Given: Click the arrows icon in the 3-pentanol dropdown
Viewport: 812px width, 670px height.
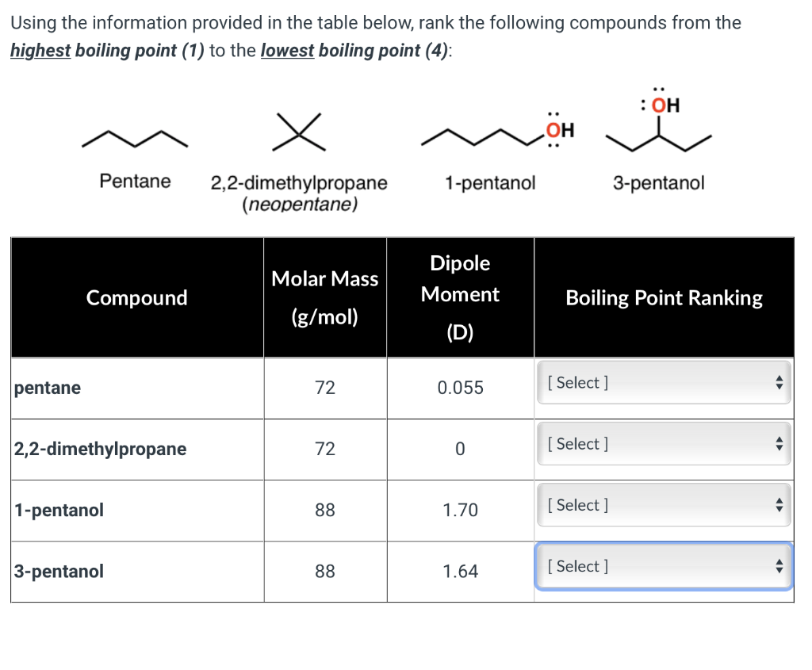Looking at the screenshot, I should point(779,566).
